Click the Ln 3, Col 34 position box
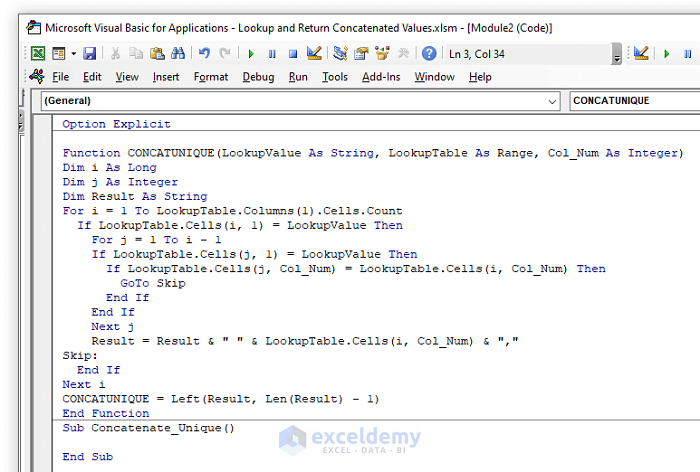 [x=527, y=54]
